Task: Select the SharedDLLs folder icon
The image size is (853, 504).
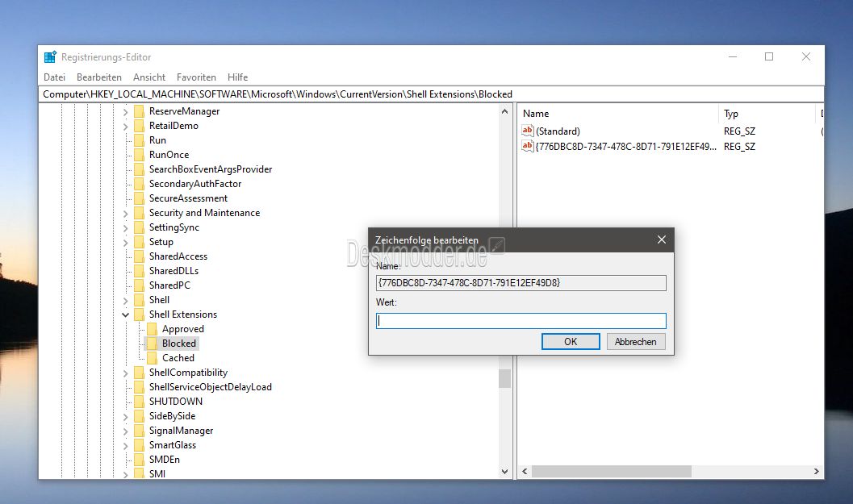Action: (140, 271)
